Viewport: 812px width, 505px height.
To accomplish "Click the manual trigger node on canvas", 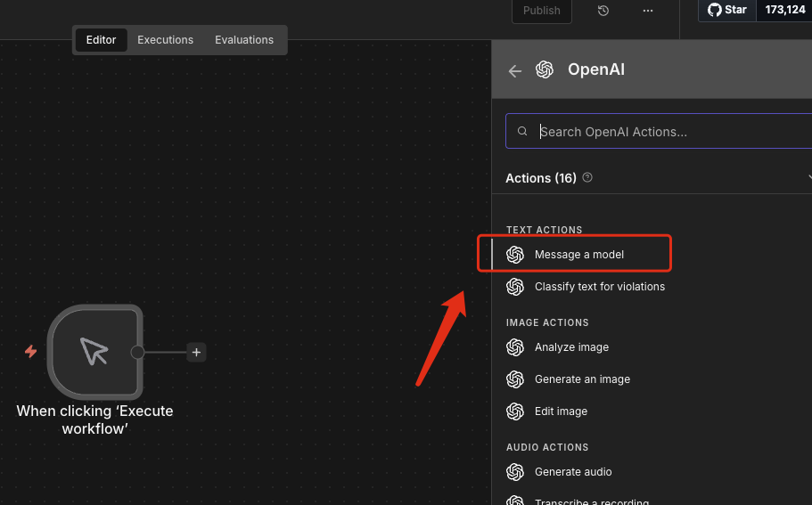I will pos(94,352).
